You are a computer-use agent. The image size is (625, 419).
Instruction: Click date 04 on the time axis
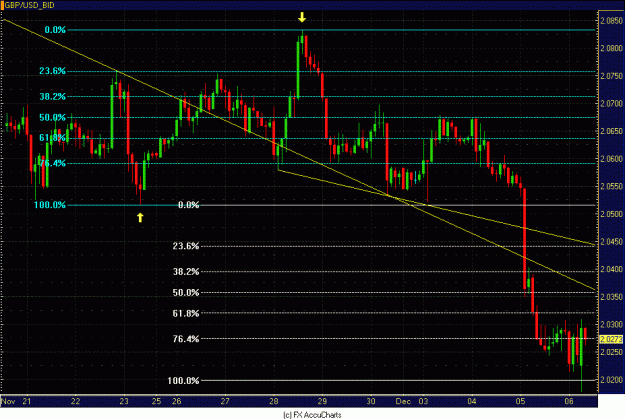(x=472, y=401)
